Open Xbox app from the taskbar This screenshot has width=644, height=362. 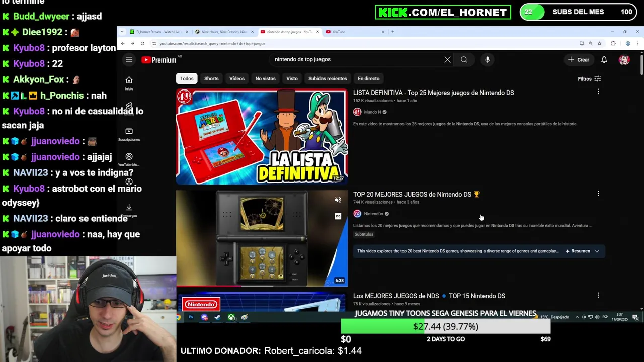pos(231,317)
